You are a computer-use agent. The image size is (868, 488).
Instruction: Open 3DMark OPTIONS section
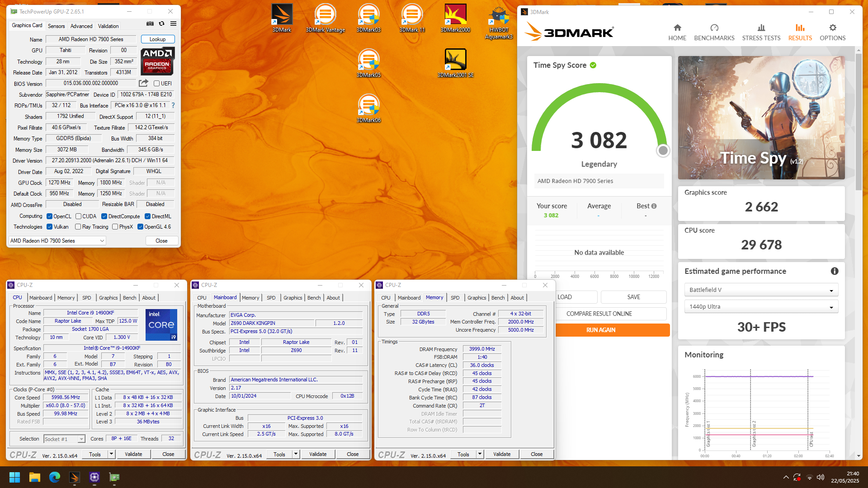[833, 33]
